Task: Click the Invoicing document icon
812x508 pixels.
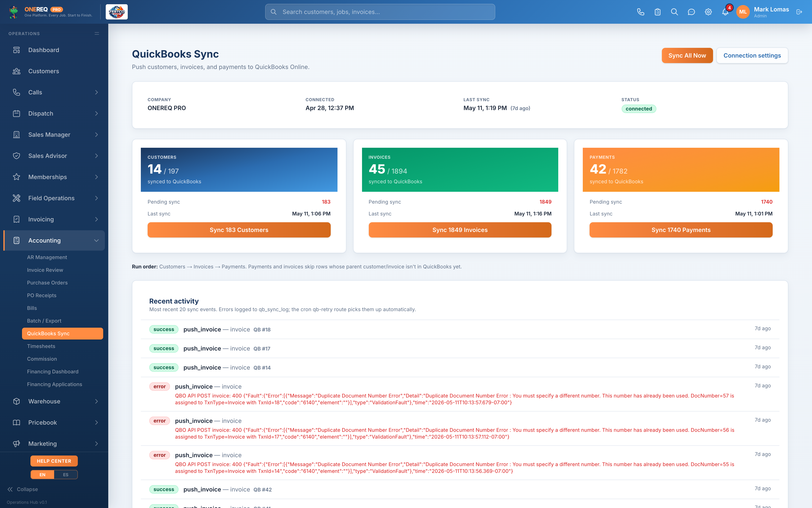Action: (x=16, y=219)
